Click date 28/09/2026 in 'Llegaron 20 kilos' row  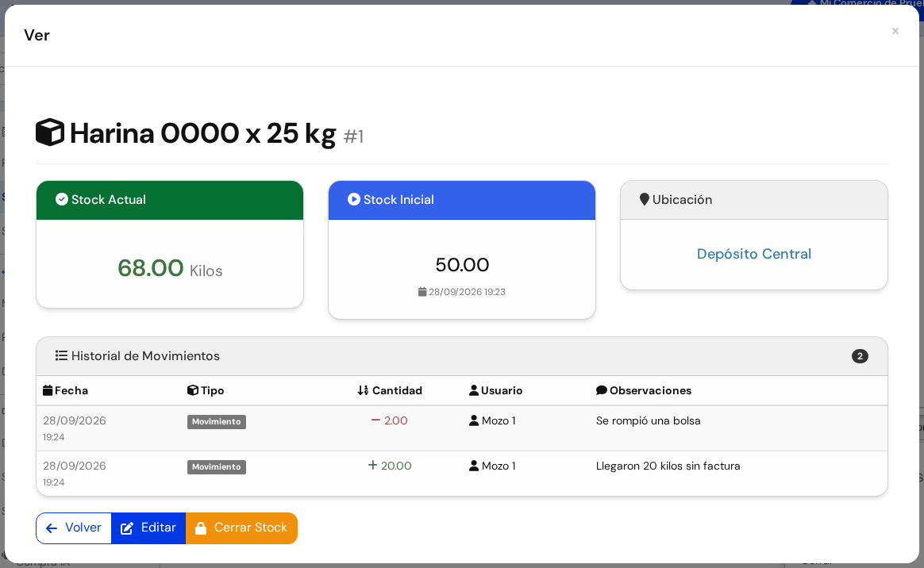coord(75,466)
